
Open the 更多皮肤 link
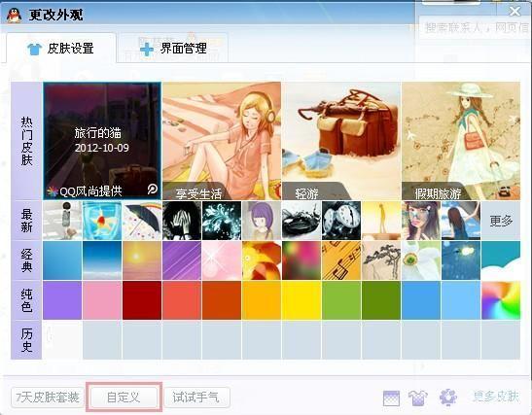496,396
